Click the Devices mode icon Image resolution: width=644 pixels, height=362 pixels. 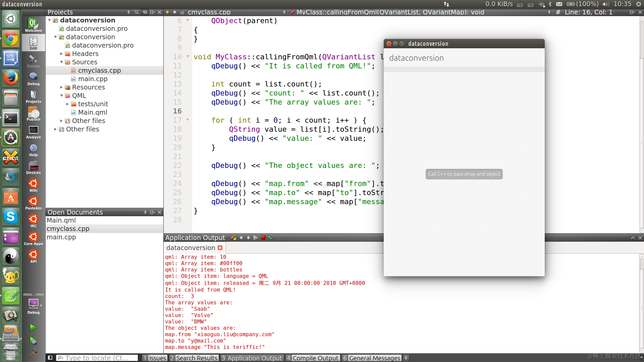33,167
